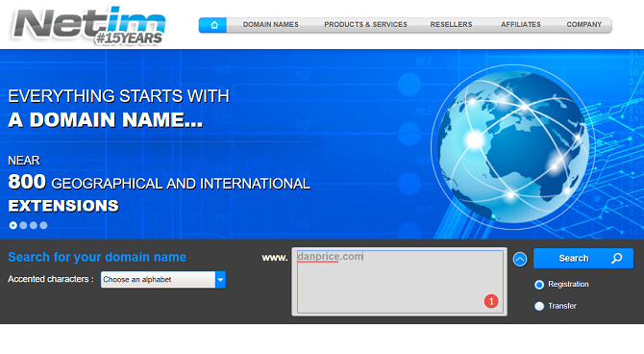Open the PRODUCTS & SERVICES menu
The image size is (644, 354).
[x=365, y=25]
